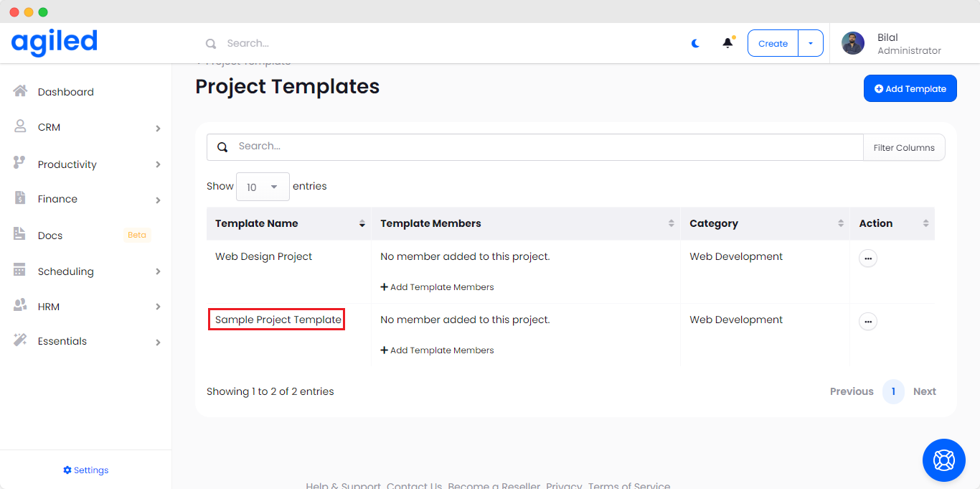980x489 pixels.
Task: Open three-dot action menu for Sample Project Template
Action: pos(867,321)
